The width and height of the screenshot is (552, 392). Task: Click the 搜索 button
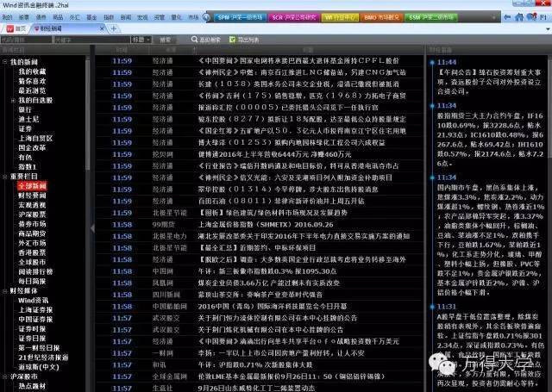click(164, 40)
